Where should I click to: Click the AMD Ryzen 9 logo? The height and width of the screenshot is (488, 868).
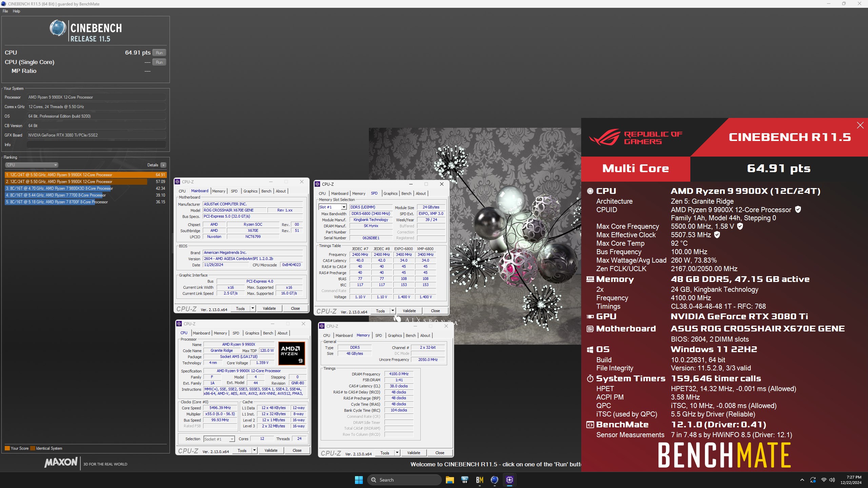click(292, 353)
